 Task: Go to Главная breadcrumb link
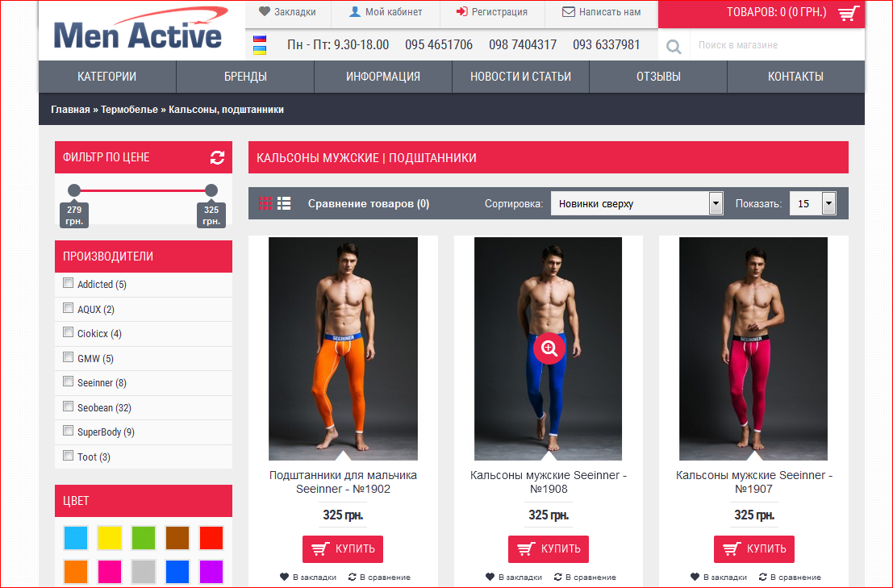click(x=71, y=109)
